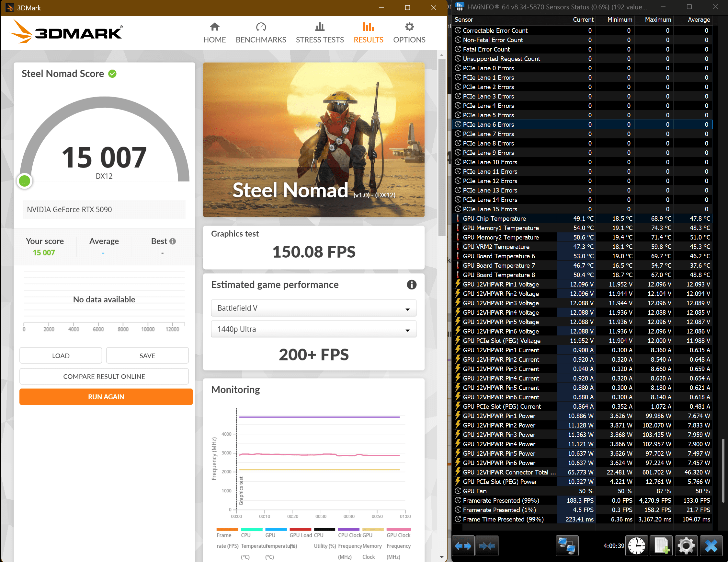This screenshot has height=562, width=728.
Task: Open the Battlefield V game dropdown
Action: [313, 308]
